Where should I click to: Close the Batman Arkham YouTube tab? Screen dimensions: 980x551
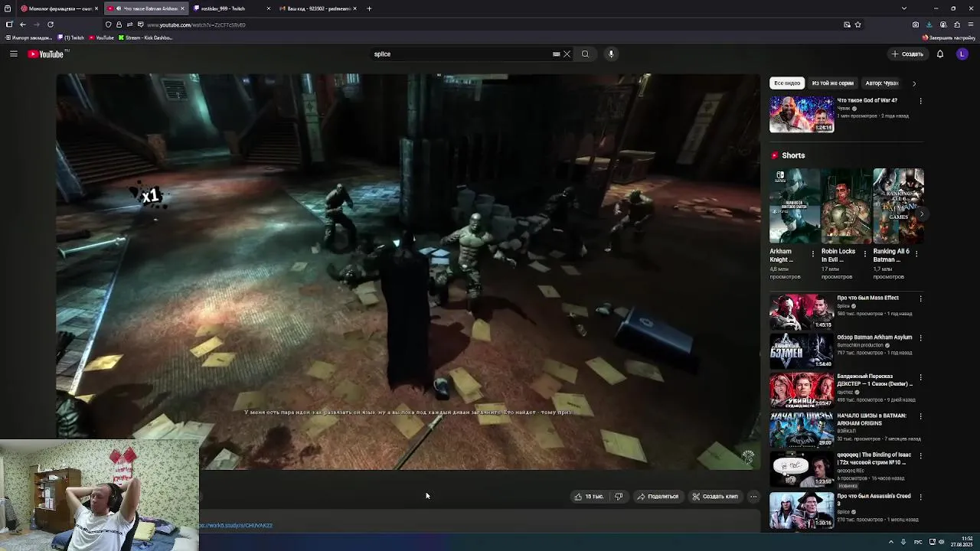(x=182, y=8)
